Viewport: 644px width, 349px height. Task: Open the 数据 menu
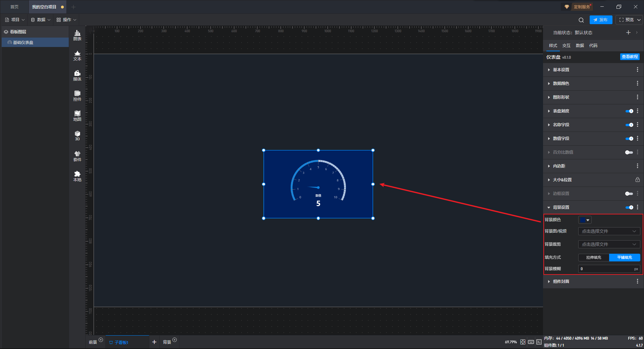[41, 20]
